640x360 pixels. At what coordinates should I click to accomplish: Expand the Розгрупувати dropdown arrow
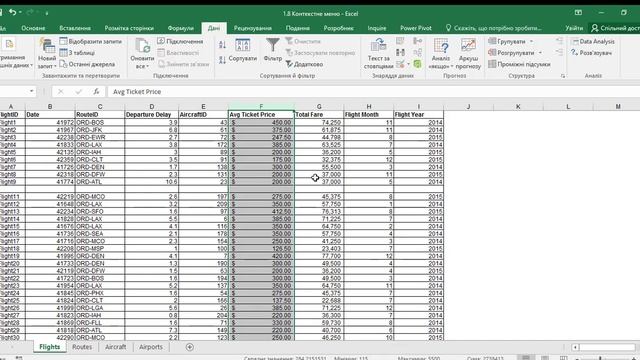point(540,53)
